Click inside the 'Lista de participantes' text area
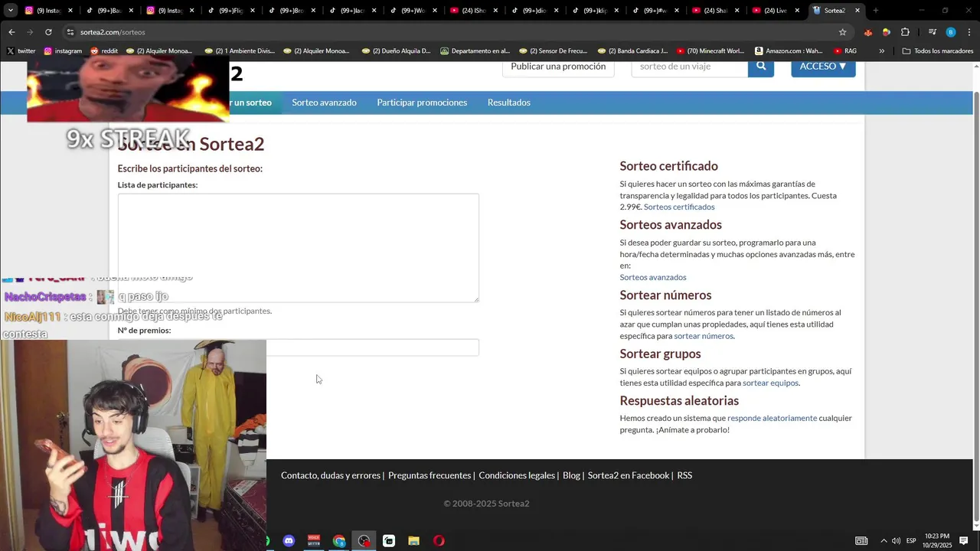The image size is (980, 551). pos(299,248)
